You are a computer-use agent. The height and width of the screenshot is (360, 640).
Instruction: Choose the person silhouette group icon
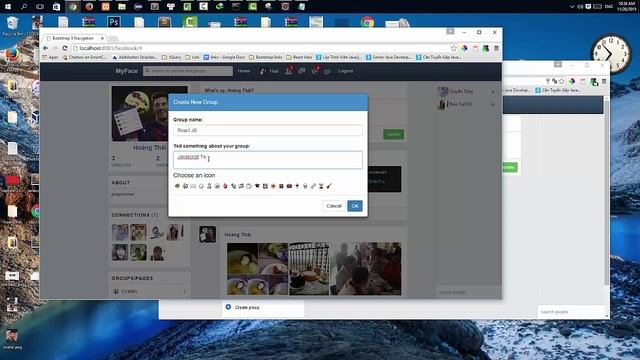click(209, 186)
